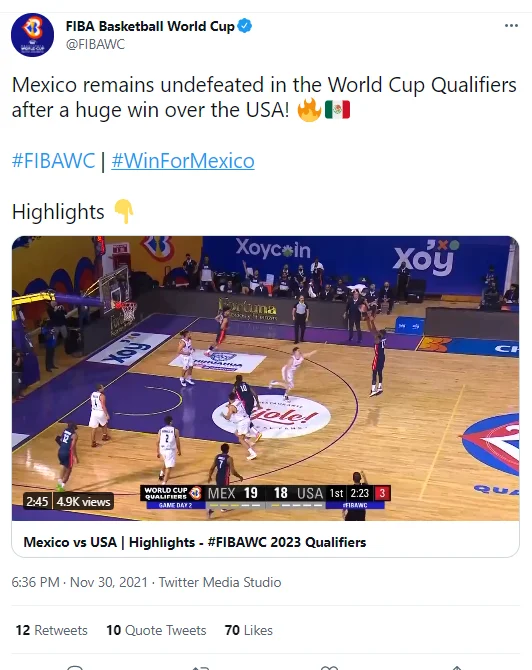
Task: Open the @FIBAWC handle
Action: coord(95,44)
